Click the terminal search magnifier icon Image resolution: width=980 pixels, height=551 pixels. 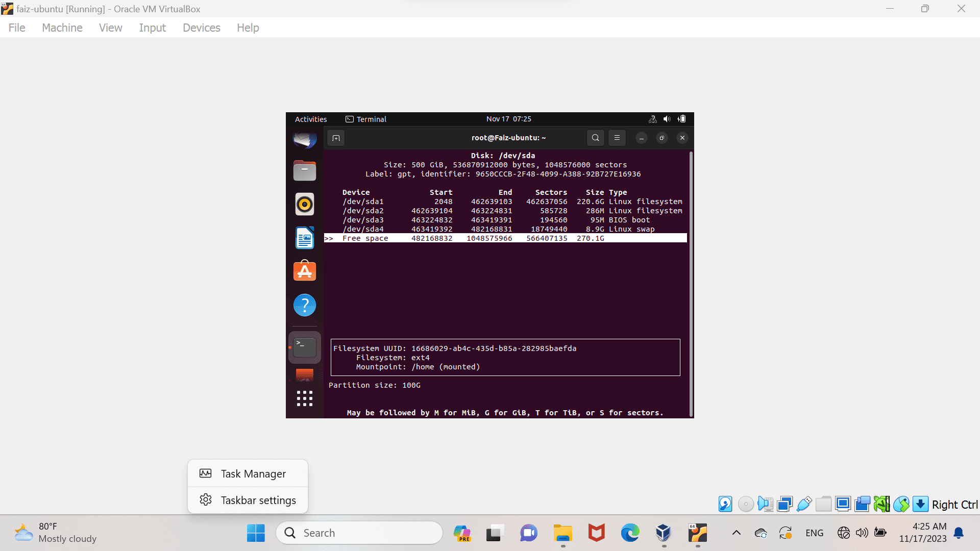(x=595, y=138)
